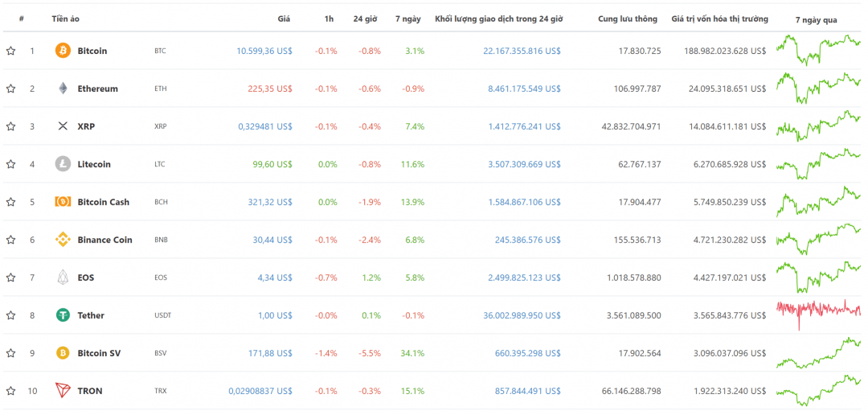Viewport: 868px width, 411px height.
Task: Click Ethereum price 225,35 US$
Action: point(271,88)
